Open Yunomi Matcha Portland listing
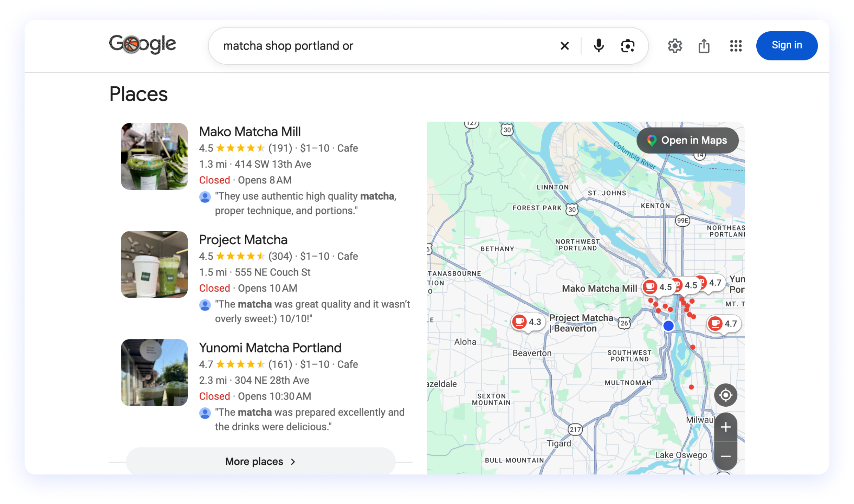The image size is (854, 504). point(270,348)
